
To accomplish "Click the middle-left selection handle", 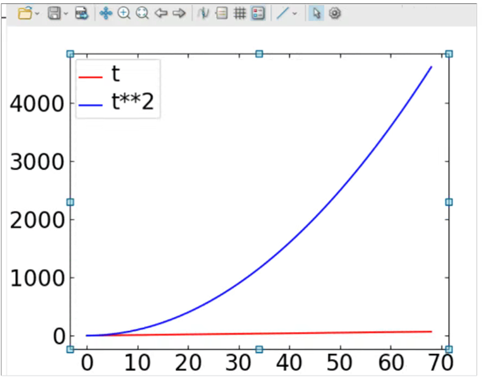I will pos(70,202).
